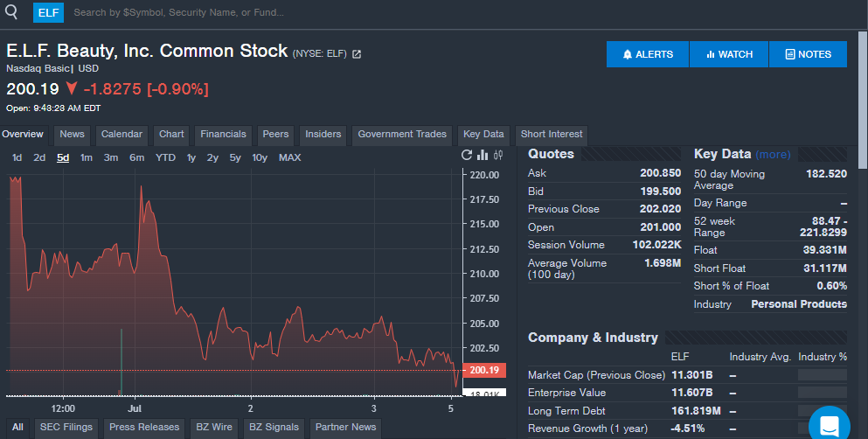Go to the Chart tab
The width and height of the screenshot is (868, 439).
click(x=171, y=135)
